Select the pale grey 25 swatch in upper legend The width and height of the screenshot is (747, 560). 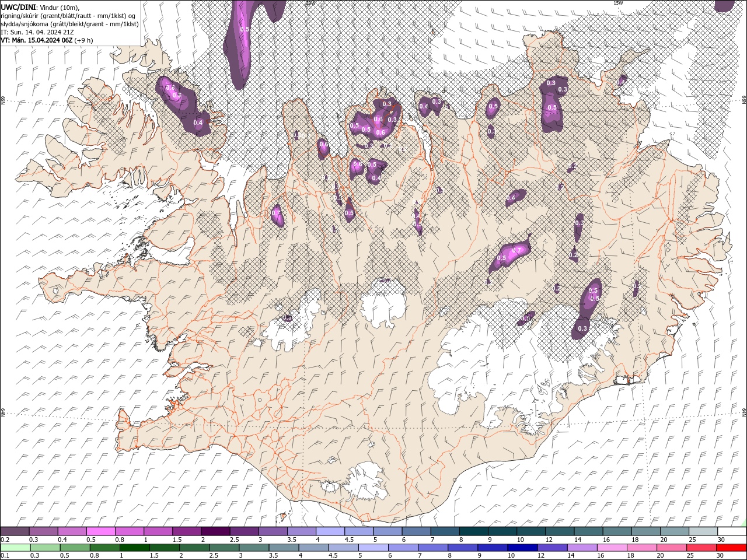(x=703, y=531)
